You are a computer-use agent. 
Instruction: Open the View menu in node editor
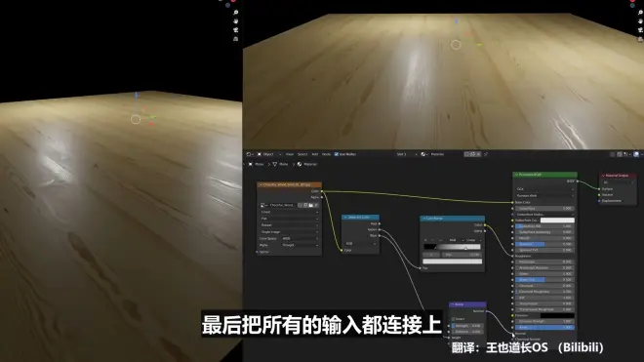(290, 154)
